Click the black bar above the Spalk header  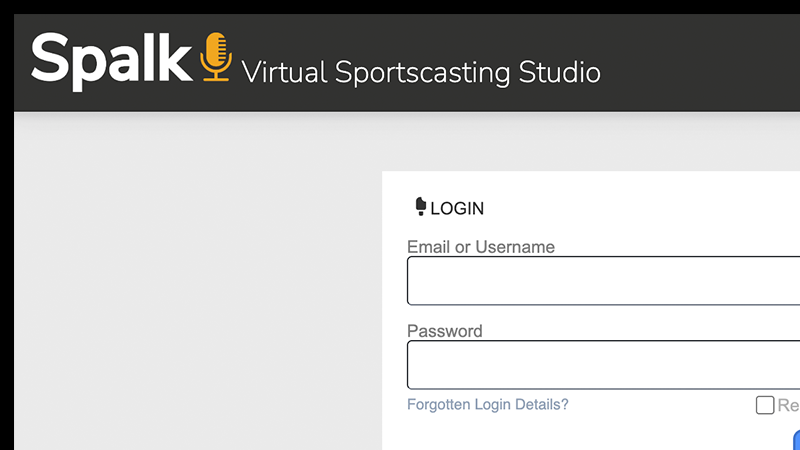(x=400, y=6)
